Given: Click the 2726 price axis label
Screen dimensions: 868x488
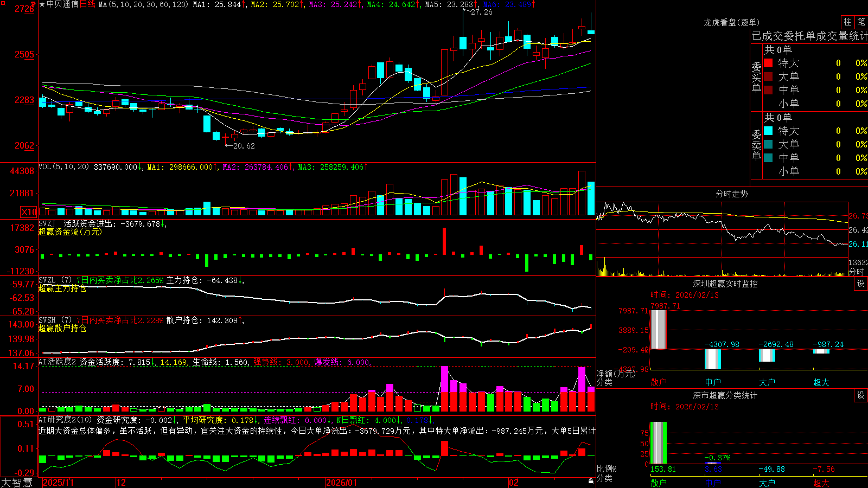Looking at the screenshot, I should tap(24, 9).
